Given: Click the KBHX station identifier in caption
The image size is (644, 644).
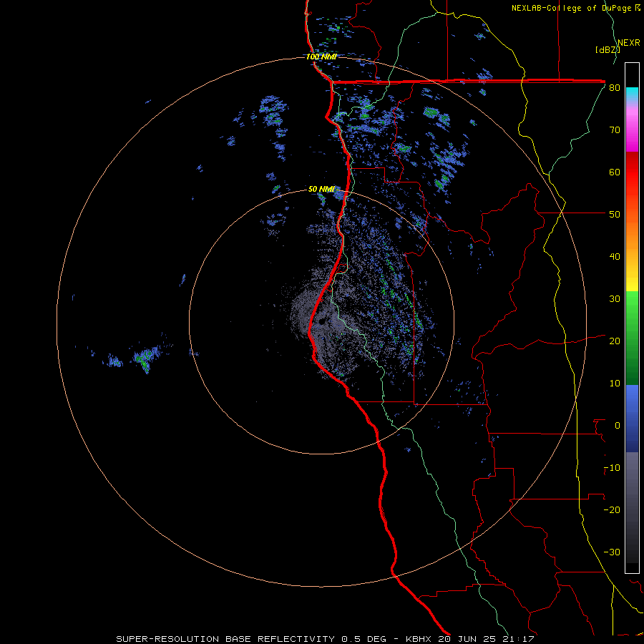Looking at the screenshot, I should tap(419, 639).
